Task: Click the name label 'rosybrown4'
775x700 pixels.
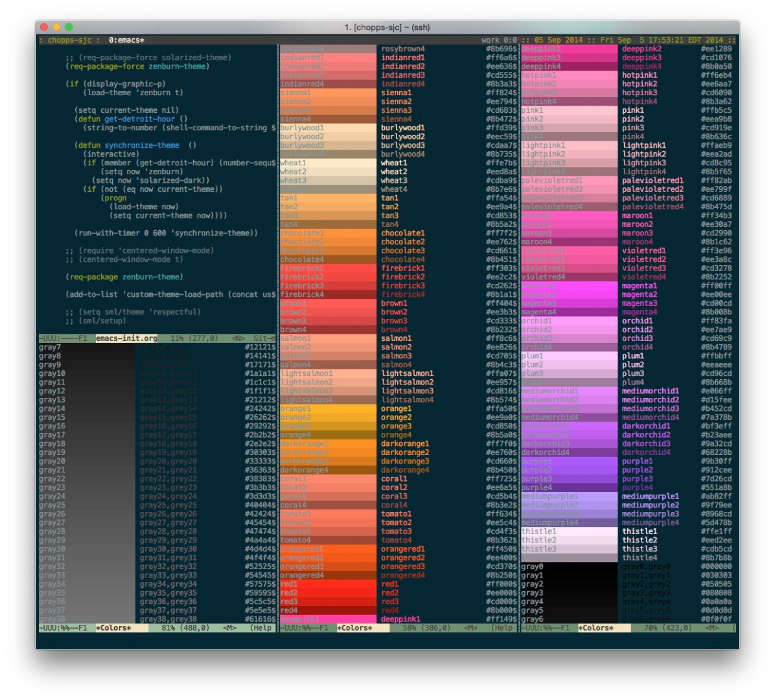Action: (403, 49)
